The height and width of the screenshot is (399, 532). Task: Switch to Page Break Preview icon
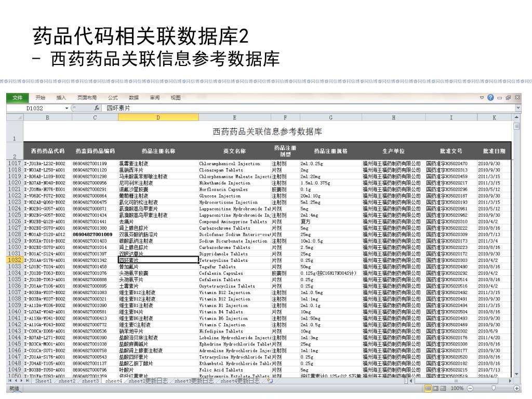pyautogui.click(x=443, y=388)
